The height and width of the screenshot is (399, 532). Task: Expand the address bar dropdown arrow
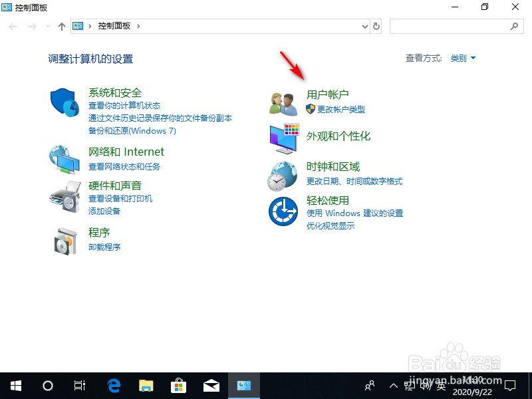365,26
